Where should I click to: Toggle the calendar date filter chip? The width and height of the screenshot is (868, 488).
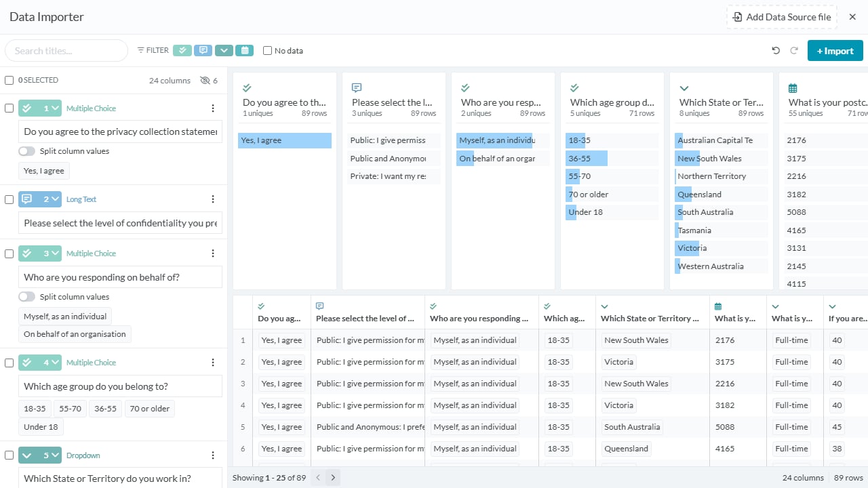pos(244,50)
